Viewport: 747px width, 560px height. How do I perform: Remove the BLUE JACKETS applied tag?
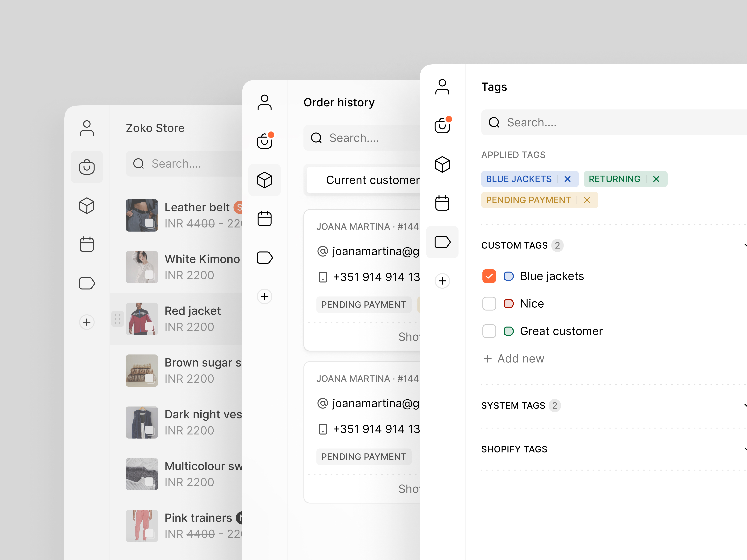(x=567, y=179)
